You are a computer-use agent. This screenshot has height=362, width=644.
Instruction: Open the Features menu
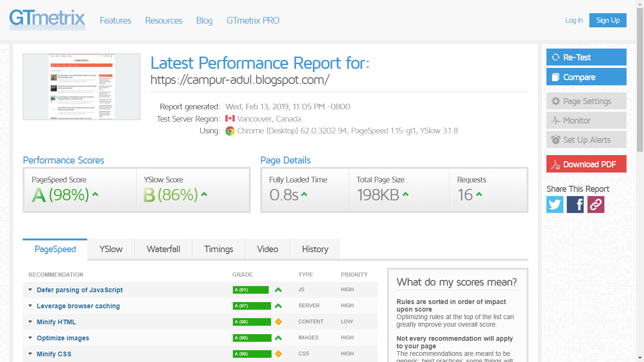click(x=116, y=20)
